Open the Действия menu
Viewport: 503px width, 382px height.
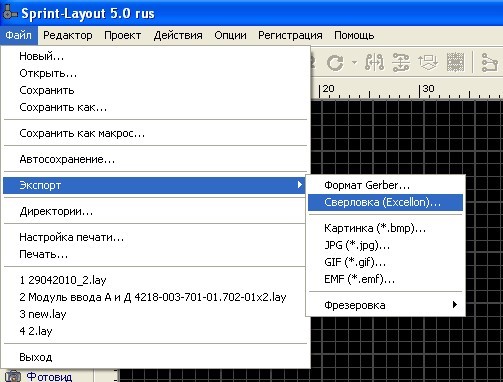(178, 35)
